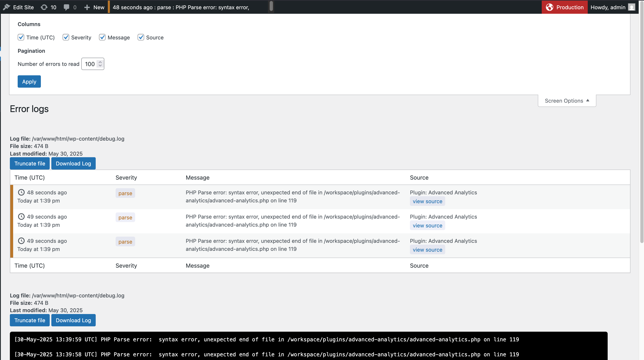
Task: Click the errors count stepper arrows
Action: click(100, 64)
